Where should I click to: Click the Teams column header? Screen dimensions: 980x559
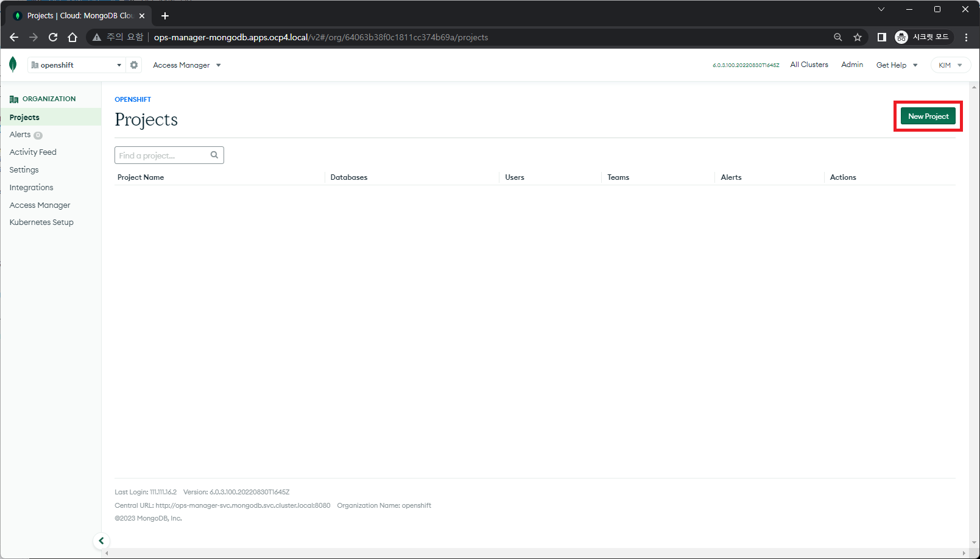pyautogui.click(x=618, y=177)
